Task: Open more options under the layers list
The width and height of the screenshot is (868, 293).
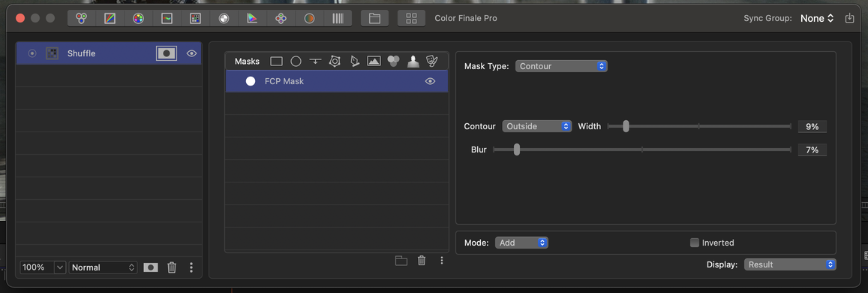Action: point(191,267)
